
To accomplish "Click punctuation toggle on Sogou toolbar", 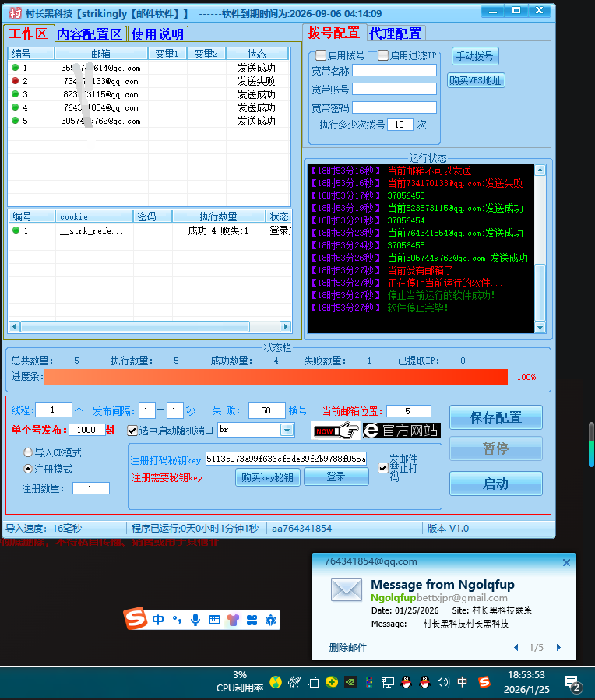I will [178, 620].
